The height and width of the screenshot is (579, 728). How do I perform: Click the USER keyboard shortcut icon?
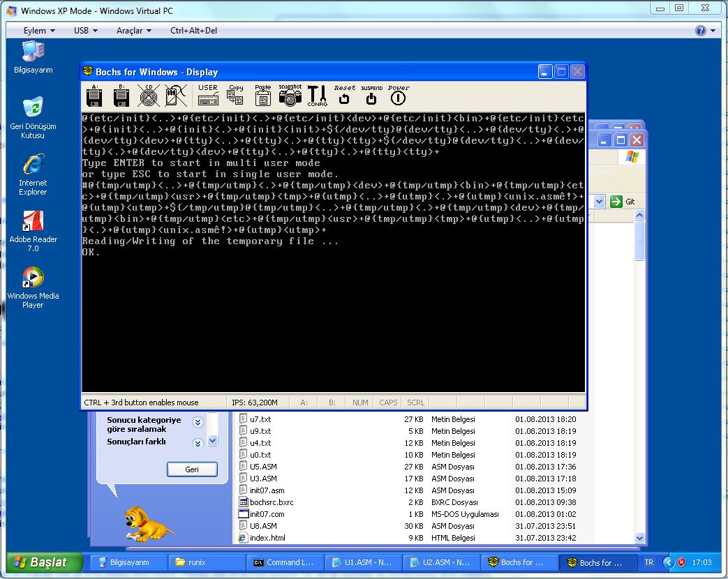pos(208,96)
